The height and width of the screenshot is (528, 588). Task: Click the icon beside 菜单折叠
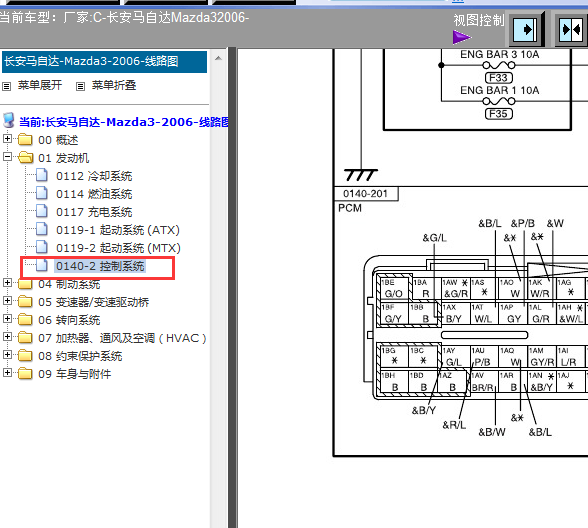80,87
